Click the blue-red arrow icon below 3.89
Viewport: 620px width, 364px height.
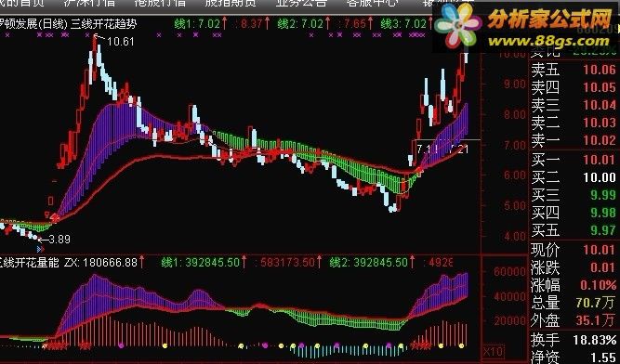(x=40, y=249)
